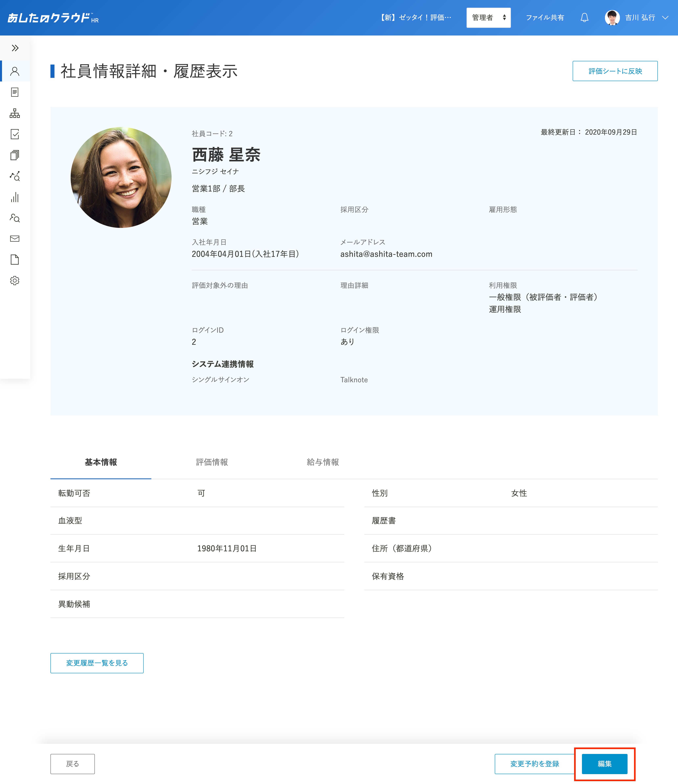Click the 生年月日 row label
678x784 pixels.
(74, 548)
